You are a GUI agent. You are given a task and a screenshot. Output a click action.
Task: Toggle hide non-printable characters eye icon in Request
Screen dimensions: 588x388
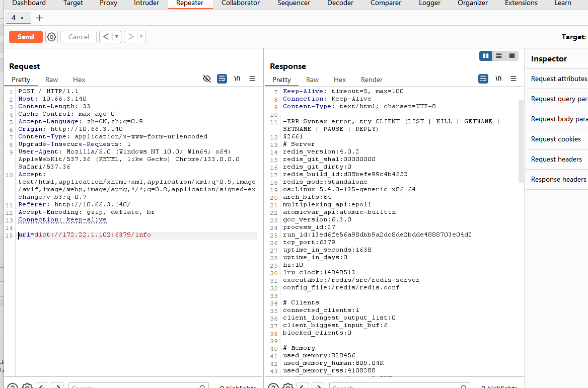point(206,79)
